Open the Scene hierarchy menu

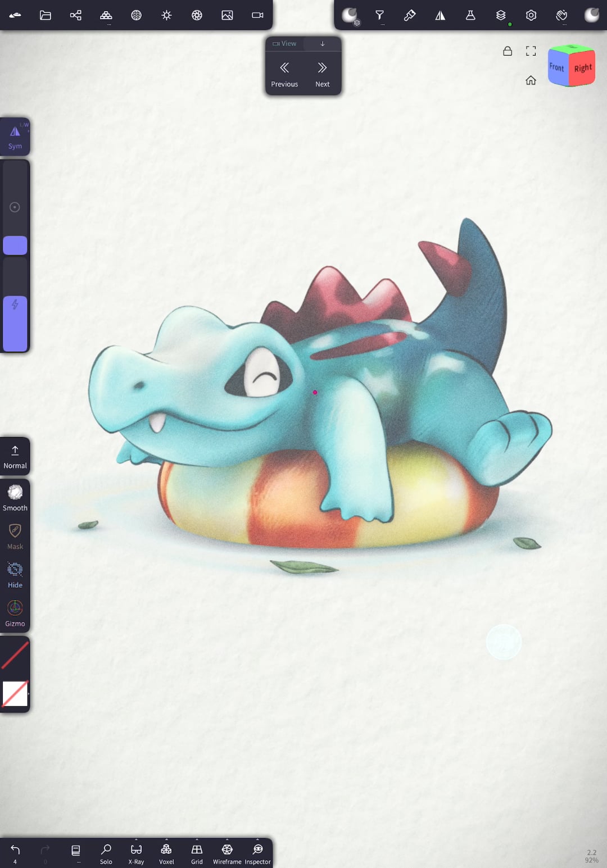(x=76, y=15)
